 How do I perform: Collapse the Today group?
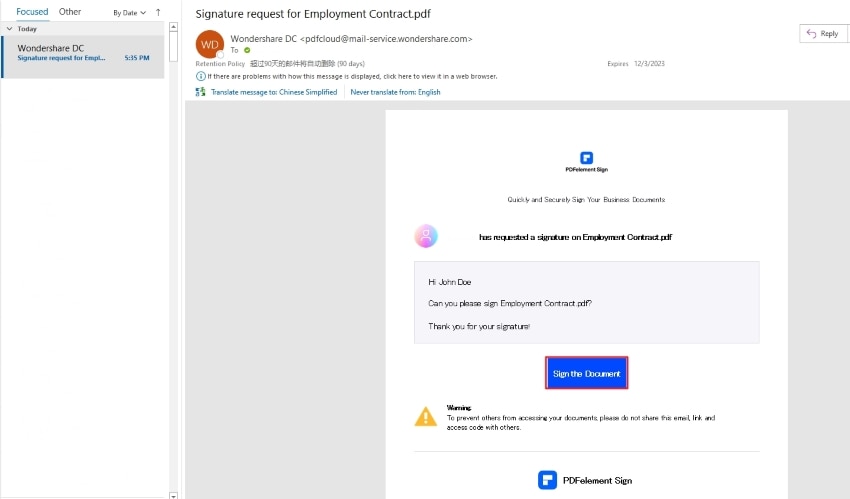(9, 29)
